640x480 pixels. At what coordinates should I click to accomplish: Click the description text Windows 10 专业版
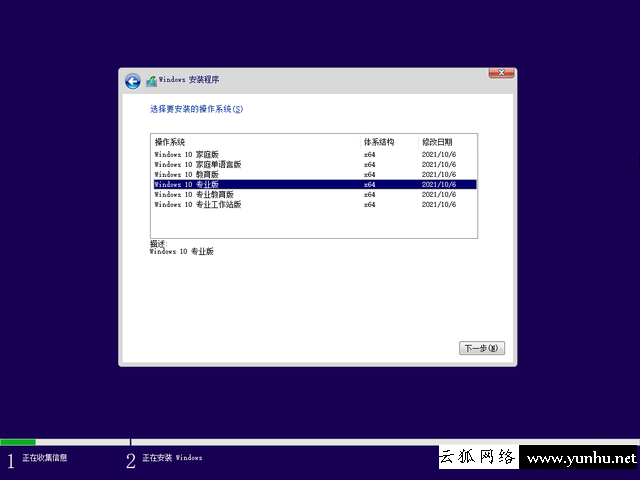click(x=182, y=251)
